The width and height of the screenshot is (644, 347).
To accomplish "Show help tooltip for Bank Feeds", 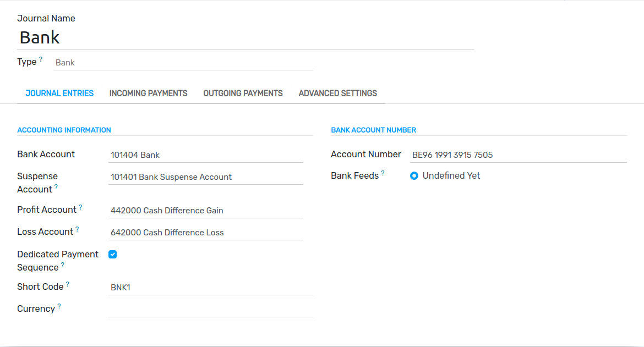I will [383, 173].
